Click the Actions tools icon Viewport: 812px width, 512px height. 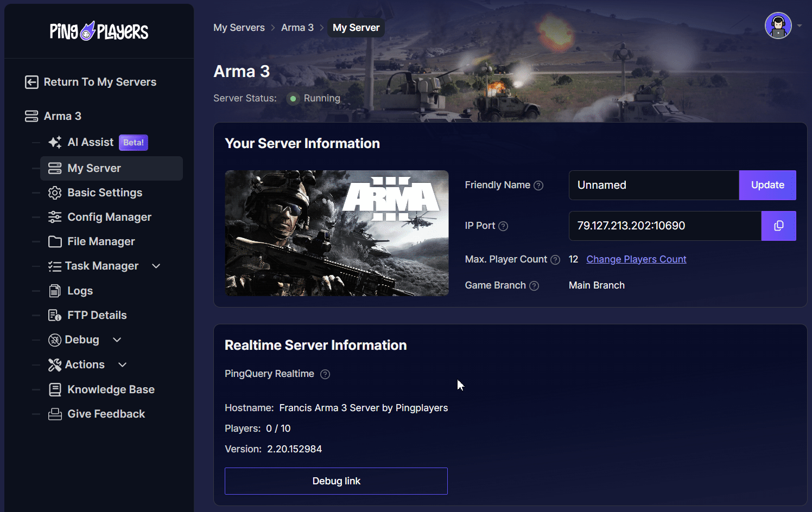[x=55, y=365]
